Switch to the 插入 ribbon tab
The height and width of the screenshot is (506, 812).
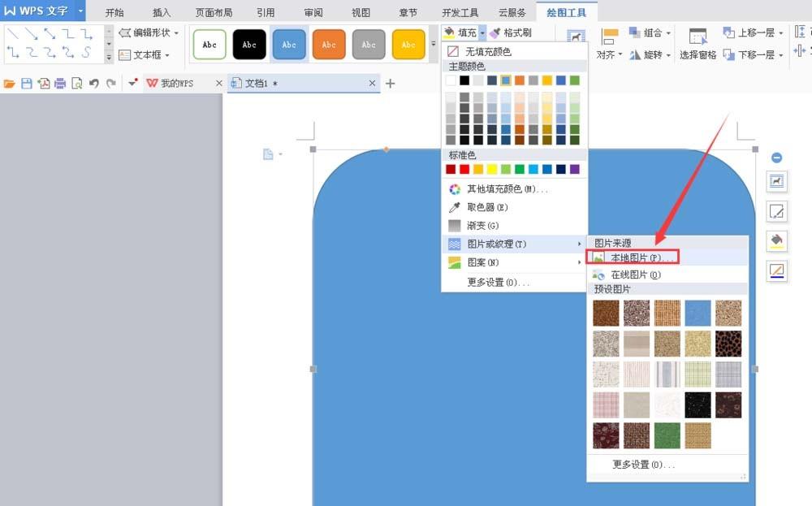coord(161,11)
